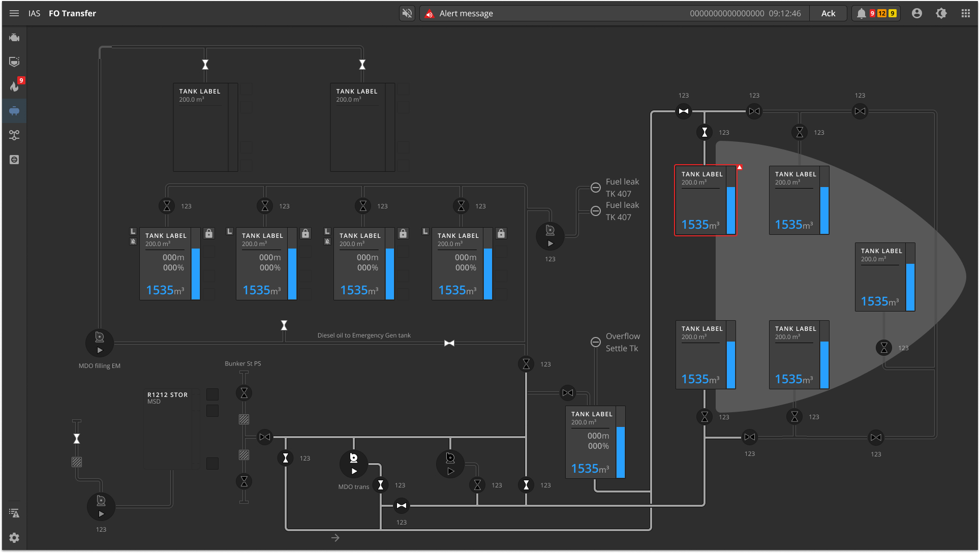
Task: Toggle the valve above the left top tank
Action: click(205, 65)
